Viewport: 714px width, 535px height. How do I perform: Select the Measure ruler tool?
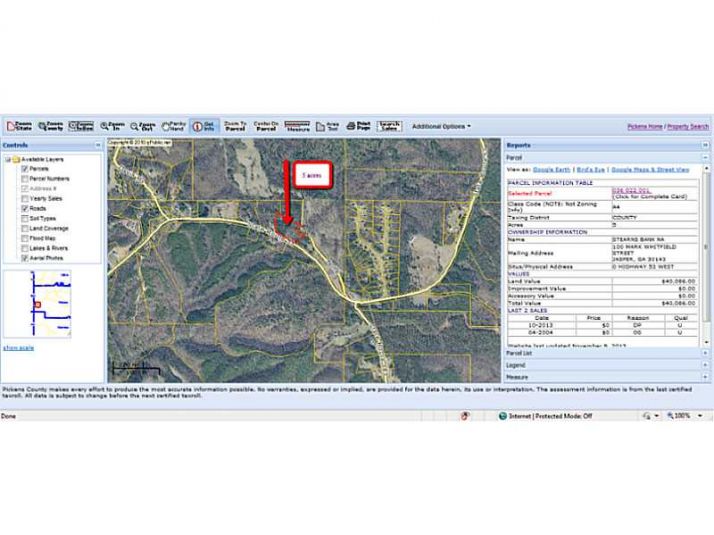click(x=297, y=126)
